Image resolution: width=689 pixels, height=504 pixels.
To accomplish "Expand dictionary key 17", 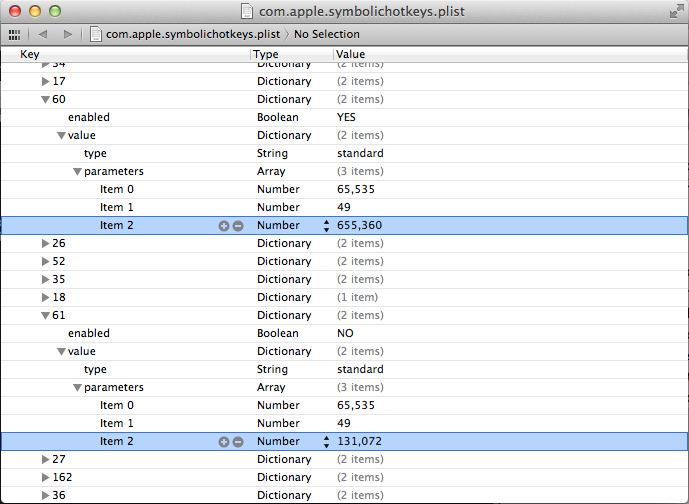I will click(x=45, y=81).
